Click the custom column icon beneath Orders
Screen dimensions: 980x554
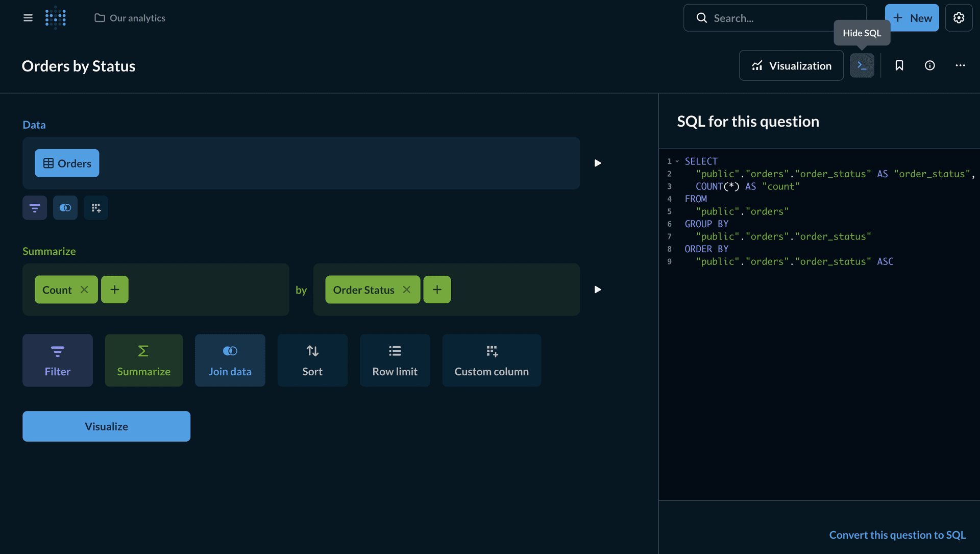(95, 207)
